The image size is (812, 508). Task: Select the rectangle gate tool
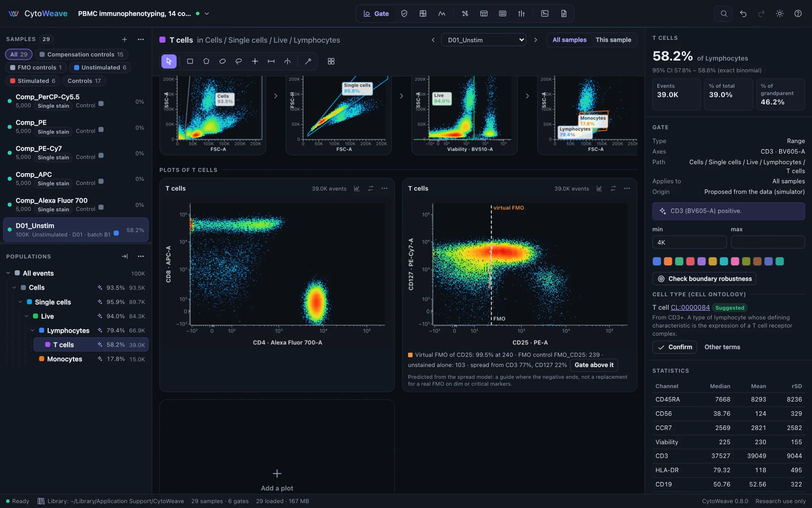190,61
